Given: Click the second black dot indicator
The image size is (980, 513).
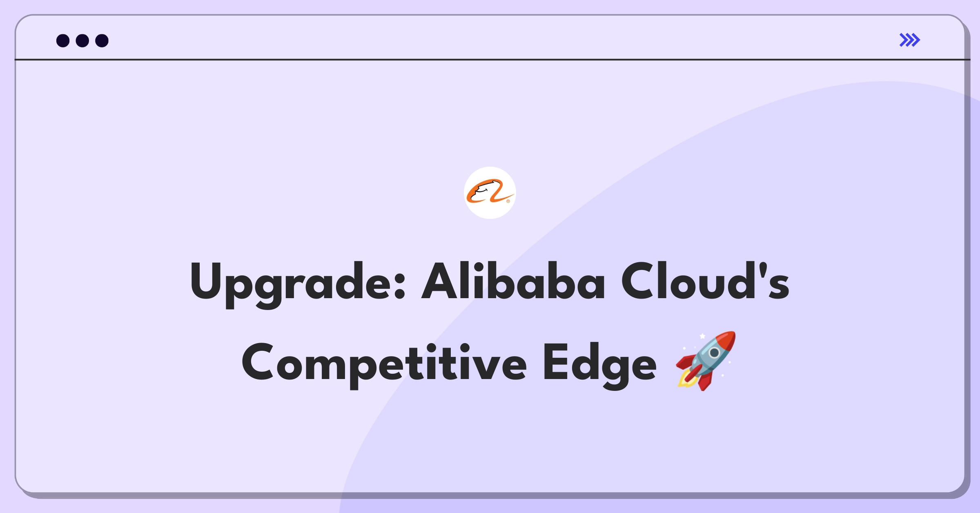Looking at the screenshot, I should 83,41.
